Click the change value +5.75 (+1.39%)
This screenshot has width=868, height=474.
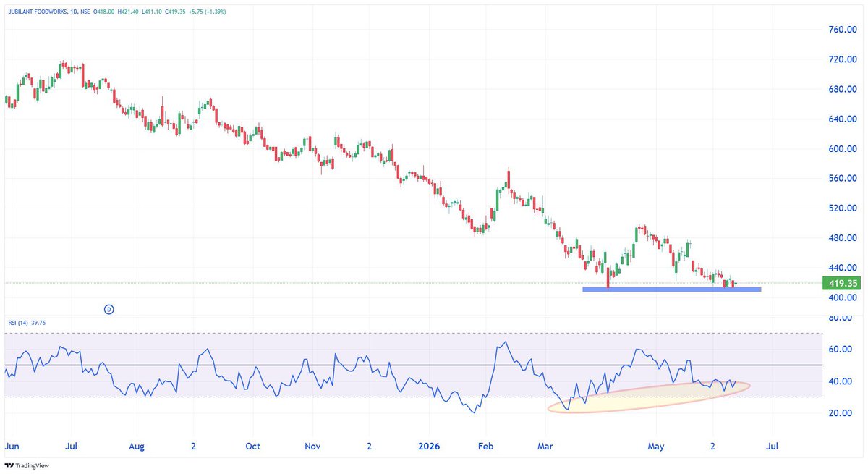click(x=208, y=12)
